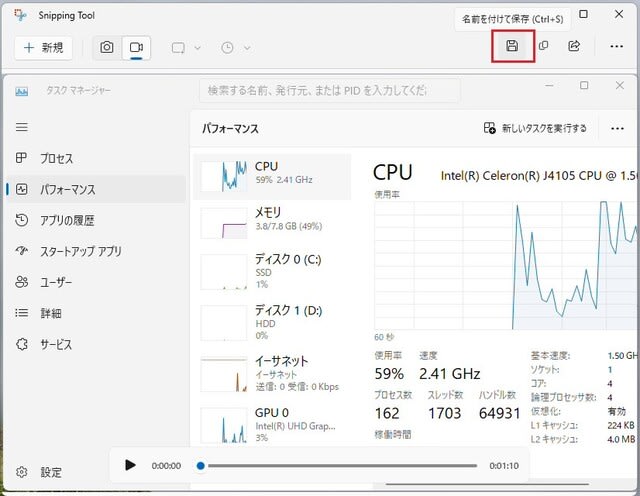Click the サービス puzzle icon
640x496 pixels.
click(22, 344)
